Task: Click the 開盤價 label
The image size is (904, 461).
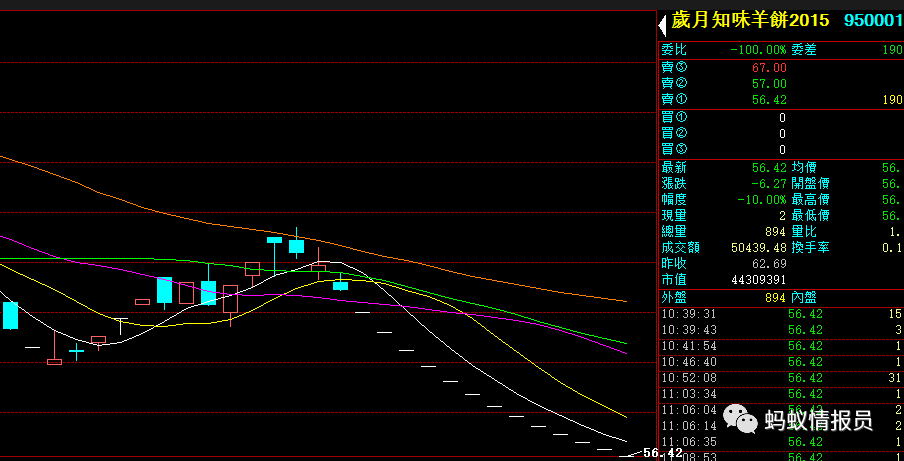Action: [x=810, y=184]
